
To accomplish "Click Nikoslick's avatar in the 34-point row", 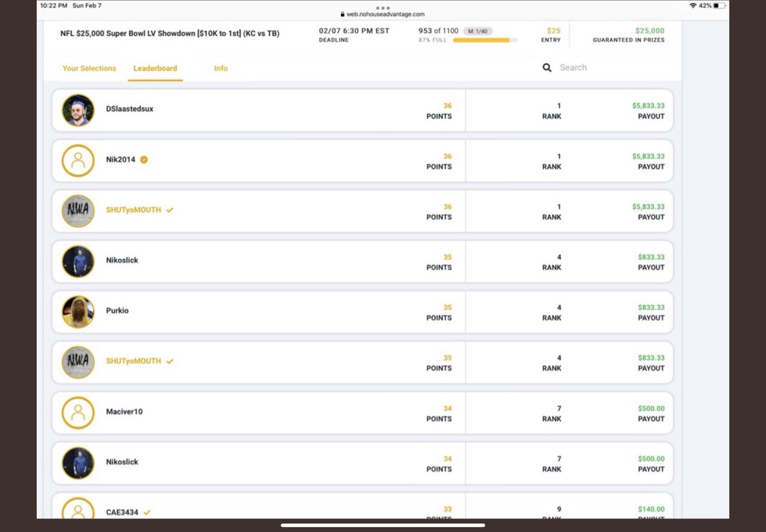I will (x=78, y=463).
